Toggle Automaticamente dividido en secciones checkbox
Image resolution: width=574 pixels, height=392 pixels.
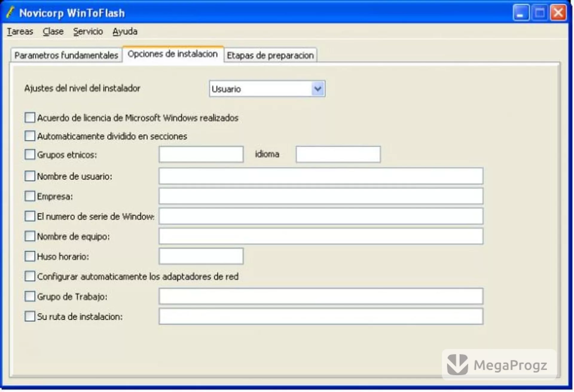[x=30, y=136]
